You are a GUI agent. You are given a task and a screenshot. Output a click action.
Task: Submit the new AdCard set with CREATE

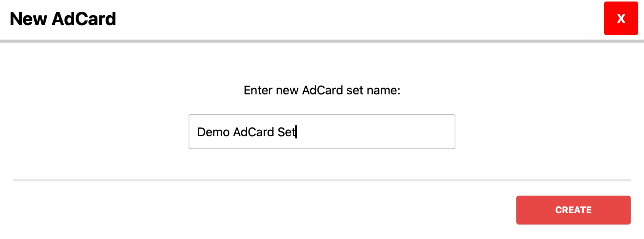[573, 210]
